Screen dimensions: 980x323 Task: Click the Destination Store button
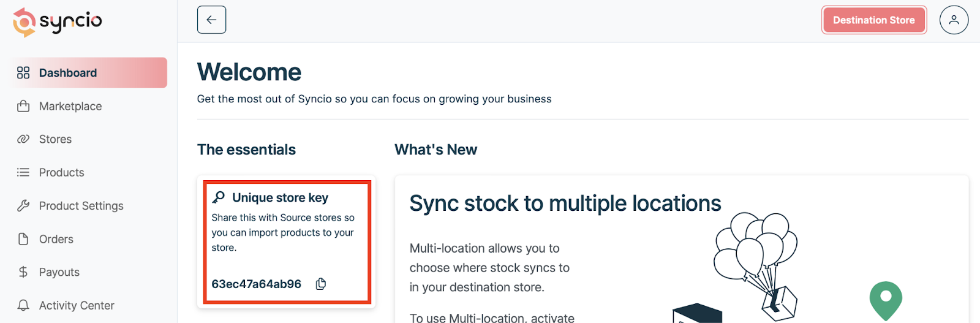click(x=873, y=20)
